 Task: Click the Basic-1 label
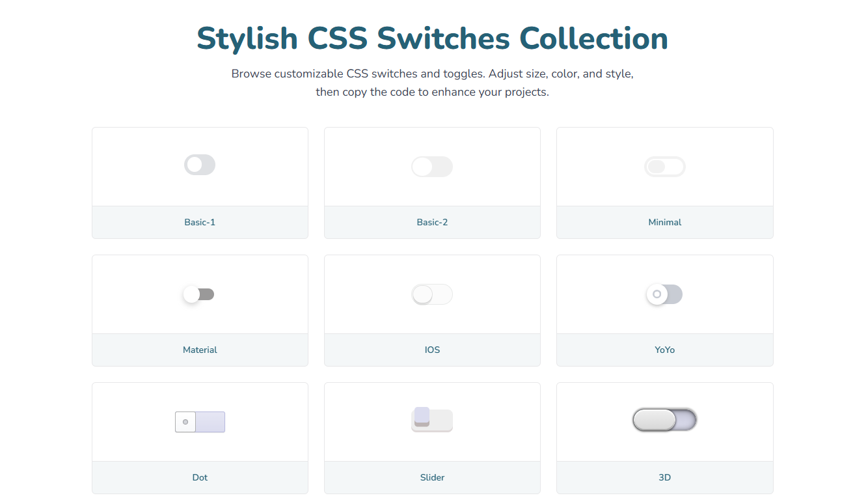point(200,222)
